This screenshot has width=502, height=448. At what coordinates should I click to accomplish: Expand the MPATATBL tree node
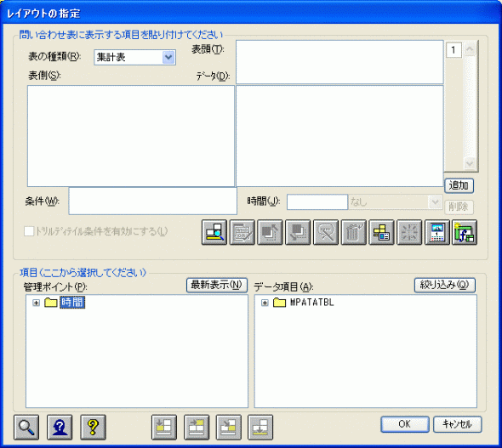point(265,303)
